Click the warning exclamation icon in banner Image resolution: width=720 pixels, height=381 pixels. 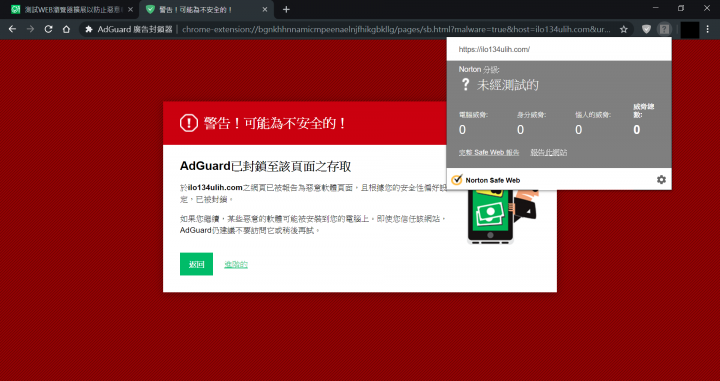189,123
